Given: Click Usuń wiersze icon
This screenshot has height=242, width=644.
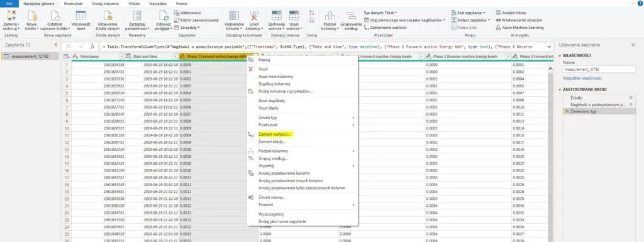Looking at the screenshot, I should coord(294,16).
